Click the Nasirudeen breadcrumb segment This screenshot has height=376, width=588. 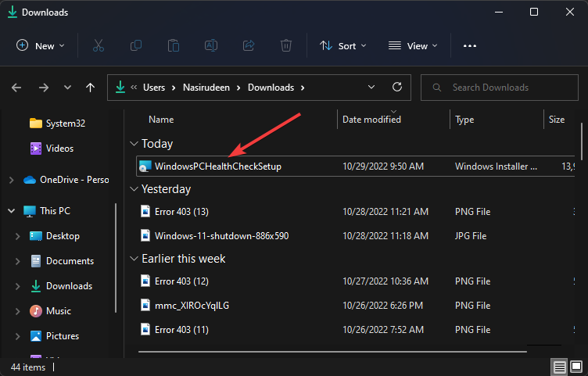206,88
